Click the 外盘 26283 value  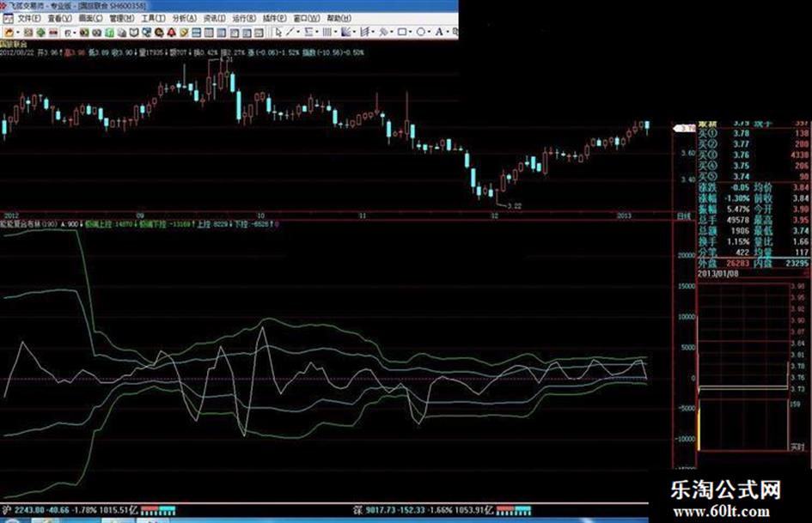(738, 263)
